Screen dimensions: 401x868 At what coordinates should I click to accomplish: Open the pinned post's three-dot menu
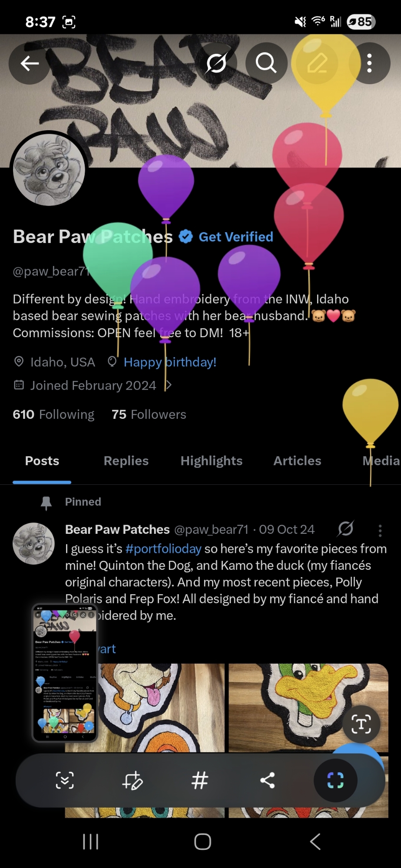380,530
